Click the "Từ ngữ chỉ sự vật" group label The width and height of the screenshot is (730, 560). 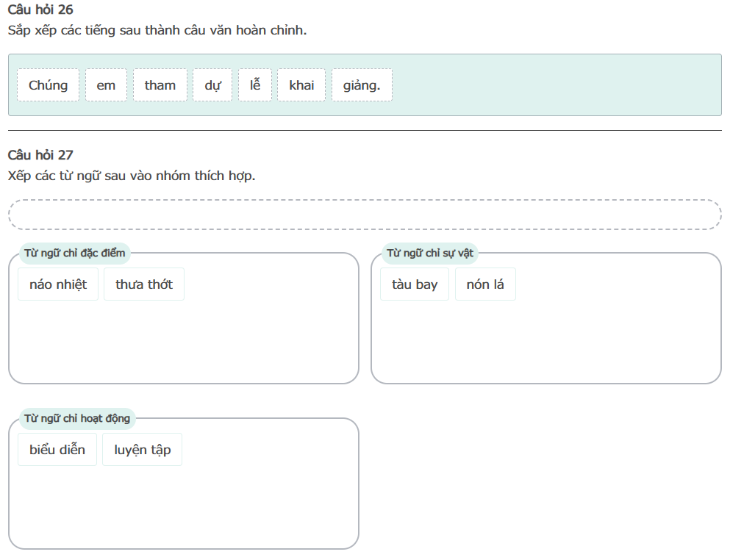[x=430, y=254]
